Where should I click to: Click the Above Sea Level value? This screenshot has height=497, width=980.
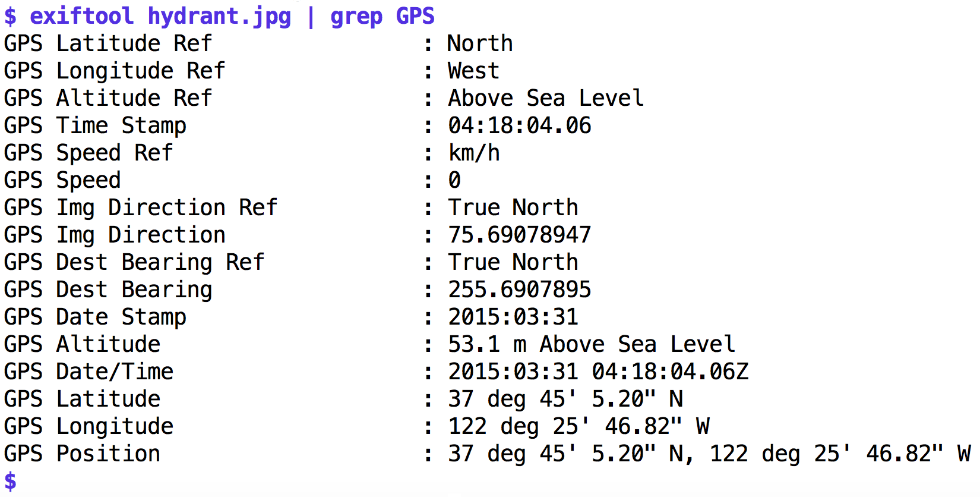(546, 98)
